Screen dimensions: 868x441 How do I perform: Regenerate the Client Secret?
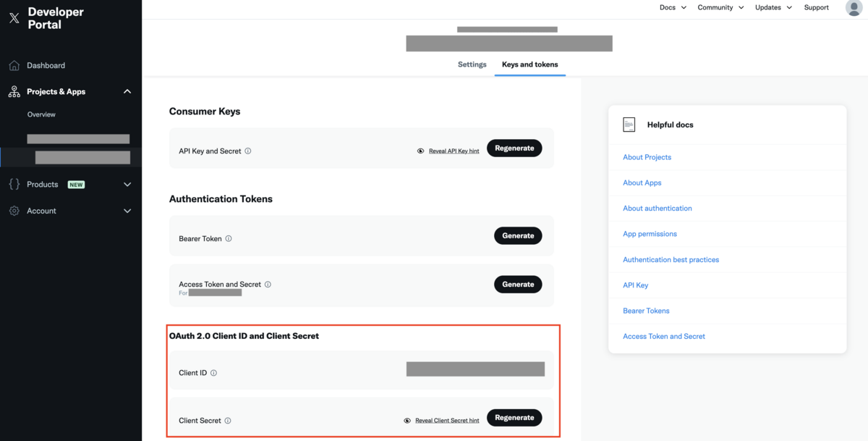(x=514, y=418)
